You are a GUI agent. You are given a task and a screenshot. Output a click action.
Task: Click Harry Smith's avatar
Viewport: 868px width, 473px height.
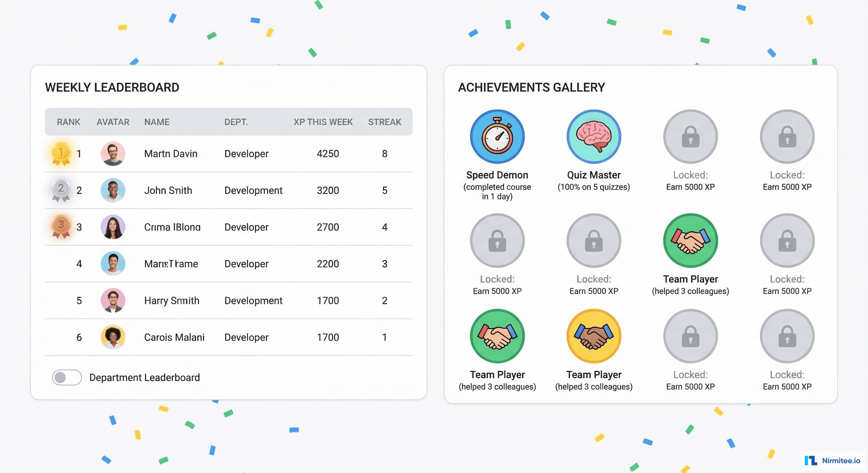(113, 300)
